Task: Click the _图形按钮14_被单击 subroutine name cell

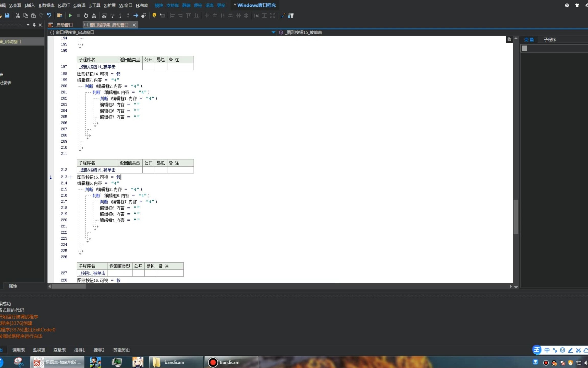Action: (x=97, y=67)
